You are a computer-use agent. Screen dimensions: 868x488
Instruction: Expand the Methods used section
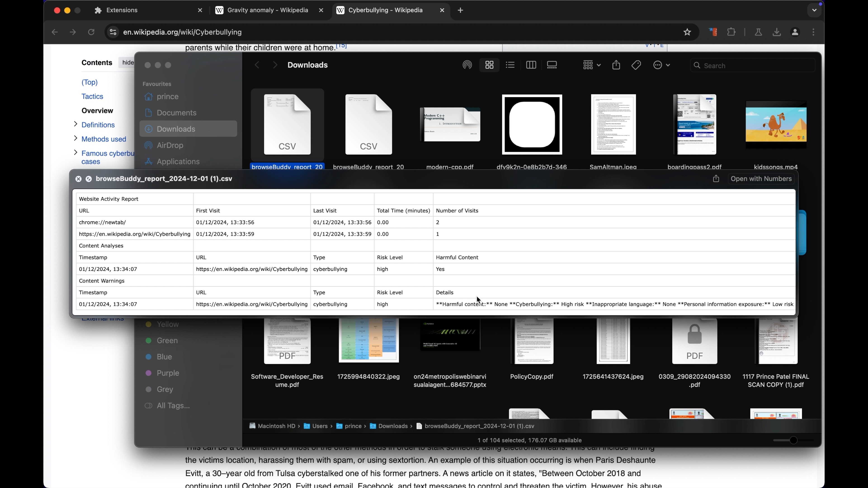[75, 138]
